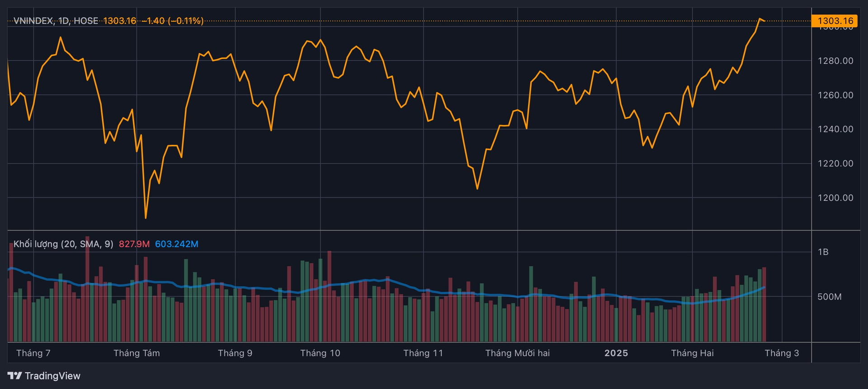Screen dimensions: 868x389
Task: Click the −1.40 (−0.11%) change value
Action: [173, 21]
